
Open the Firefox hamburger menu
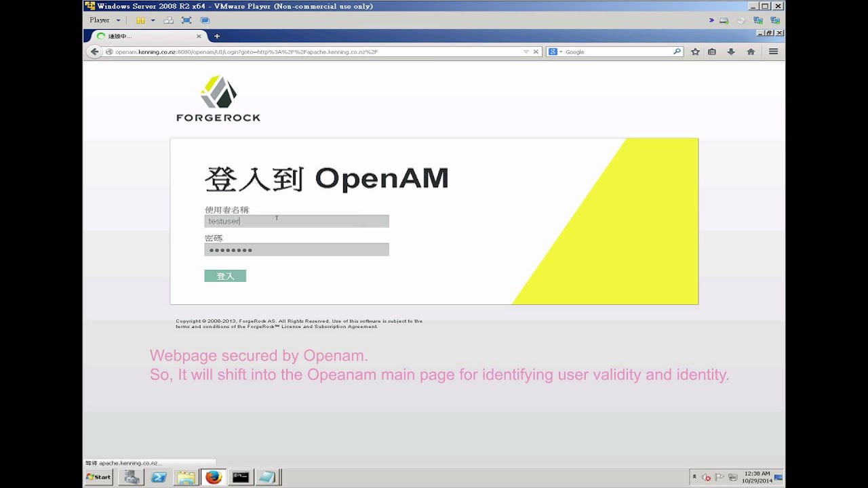(773, 52)
